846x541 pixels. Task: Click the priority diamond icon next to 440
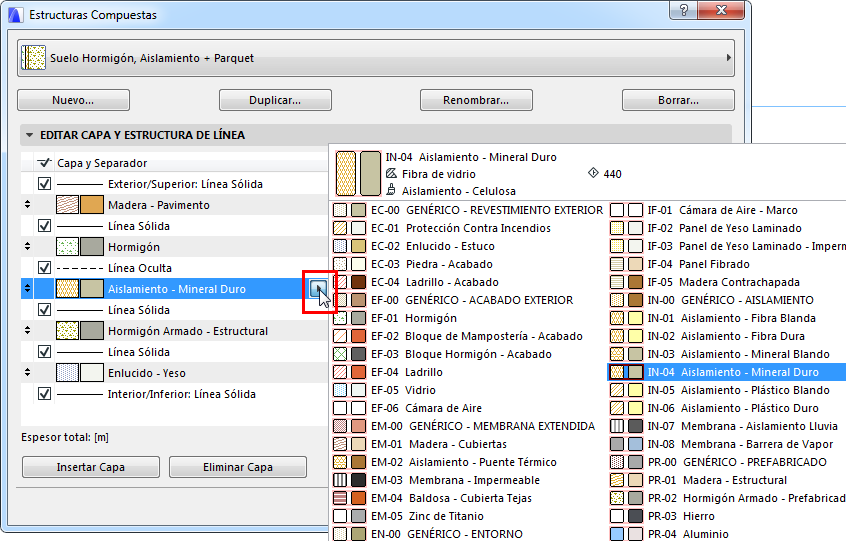[x=593, y=173]
